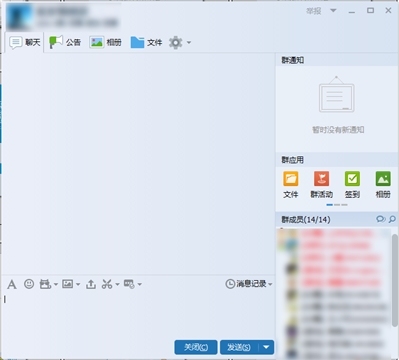Screen dimensions: 399x360
Task: Open the green 相册 app in 群应用
Action: 383,185
